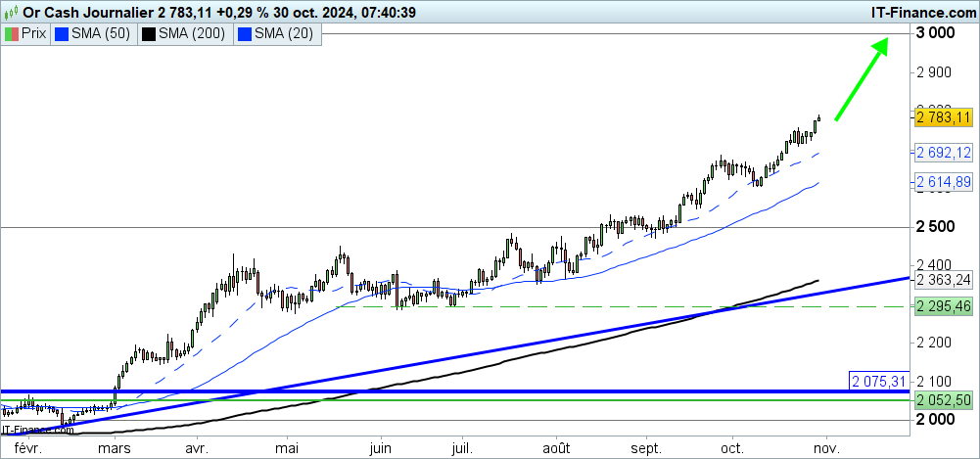
Task: Click the black SMA (200) color square
Action: pos(149,33)
